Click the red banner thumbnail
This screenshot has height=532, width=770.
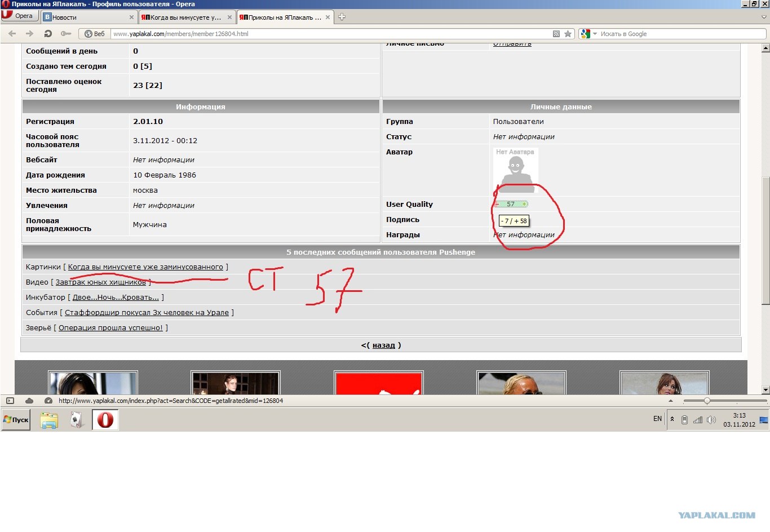coord(379,383)
